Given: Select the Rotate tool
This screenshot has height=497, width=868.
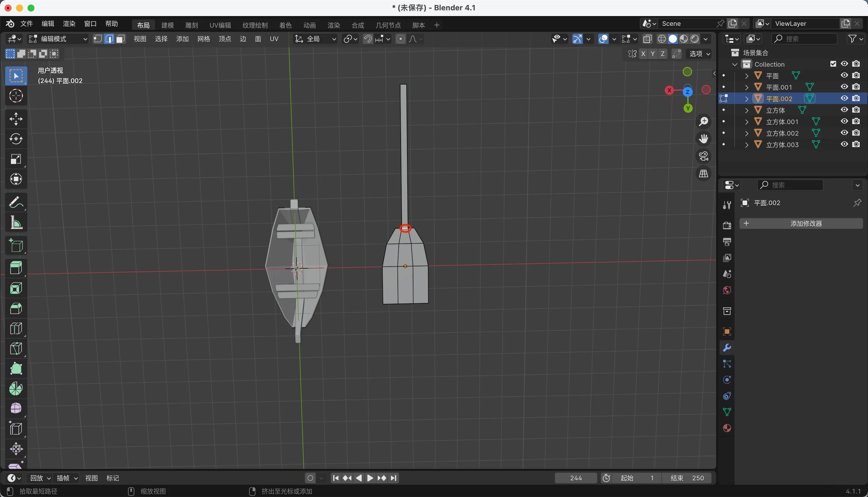Looking at the screenshot, I should pyautogui.click(x=16, y=139).
